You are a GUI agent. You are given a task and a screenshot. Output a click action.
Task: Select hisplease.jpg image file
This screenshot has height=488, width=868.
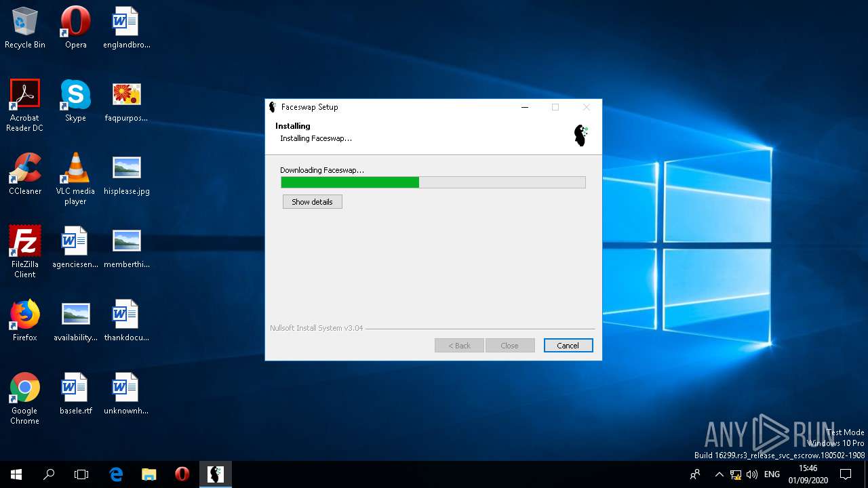point(126,174)
